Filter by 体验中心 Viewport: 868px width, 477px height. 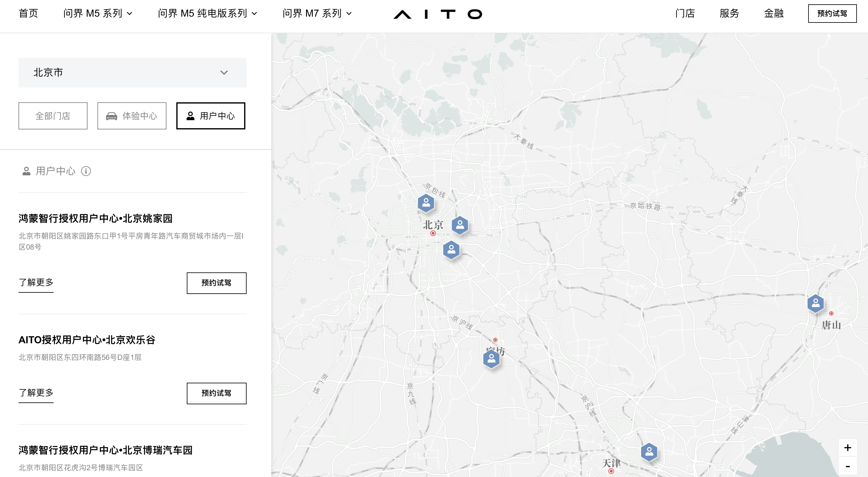[x=132, y=116]
